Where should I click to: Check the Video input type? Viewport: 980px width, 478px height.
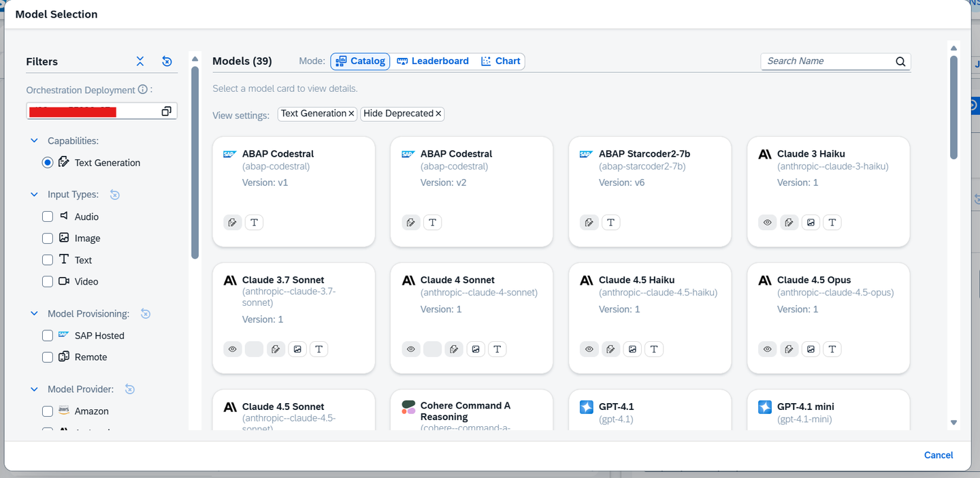[x=48, y=281]
